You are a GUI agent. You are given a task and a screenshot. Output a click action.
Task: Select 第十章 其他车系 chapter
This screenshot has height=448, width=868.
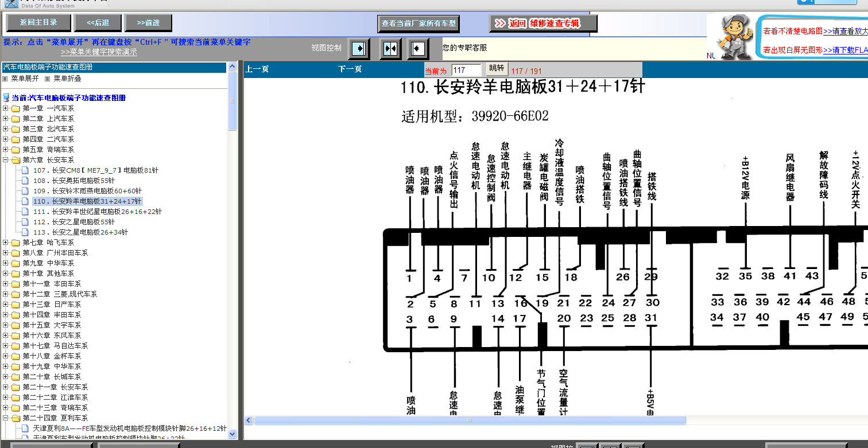coord(48,274)
